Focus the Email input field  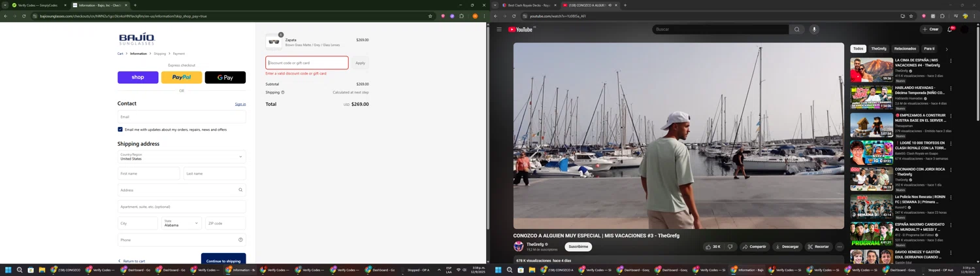pos(182,116)
